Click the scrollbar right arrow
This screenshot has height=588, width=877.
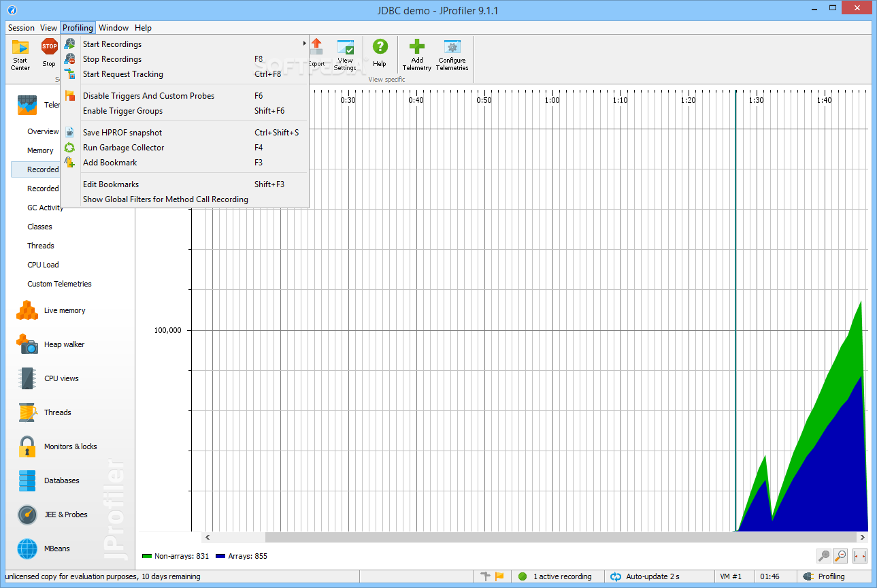click(x=864, y=538)
